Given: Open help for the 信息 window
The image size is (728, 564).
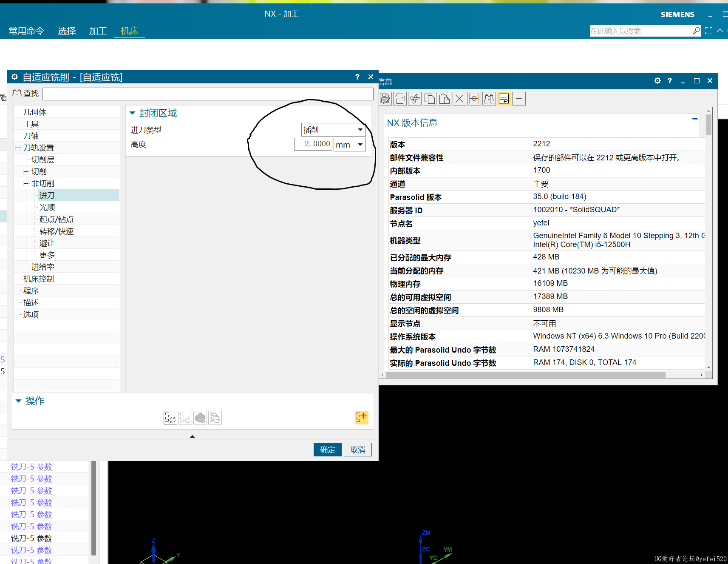Looking at the screenshot, I should tap(670, 81).
